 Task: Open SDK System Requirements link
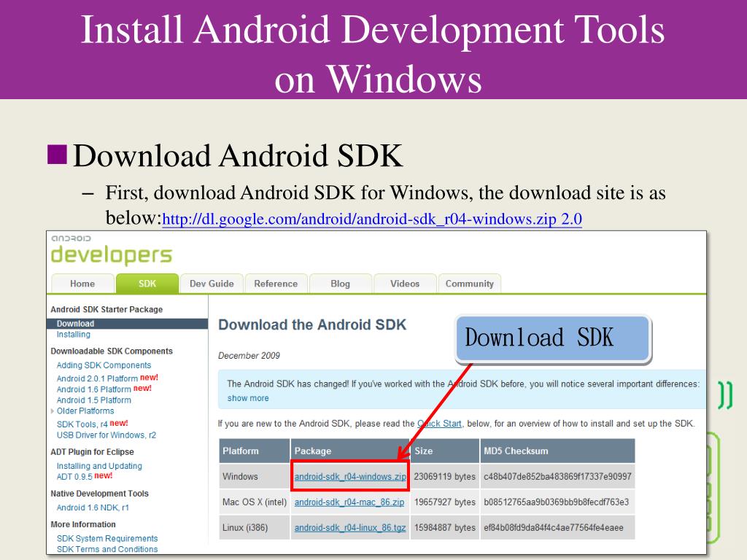tap(107, 539)
